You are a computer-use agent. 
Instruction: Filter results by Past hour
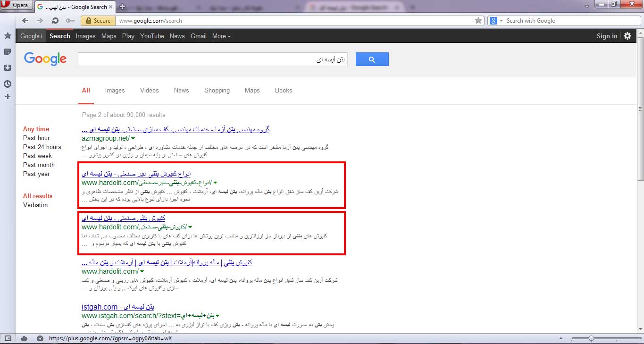tap(36, 138)
